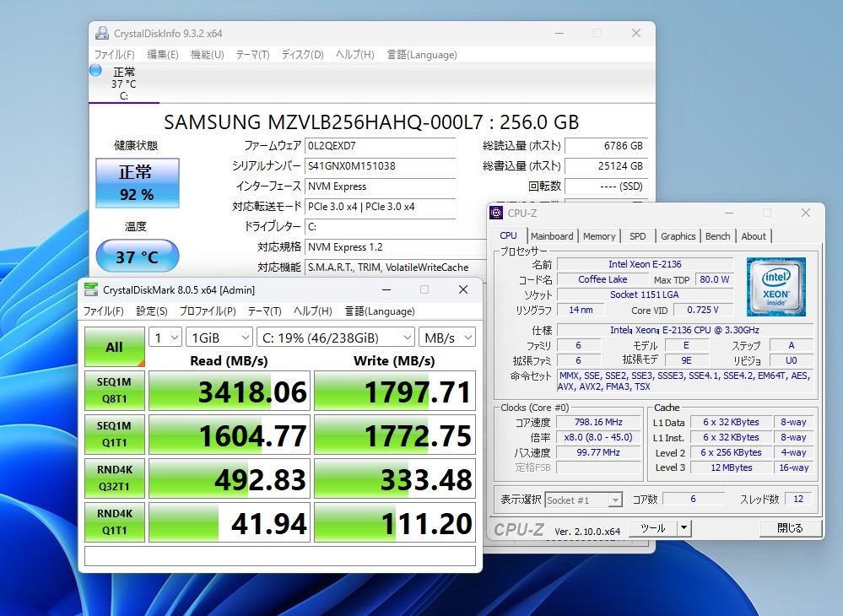Open 編集(E) menu in CrystalDiskInfo
This screenshot has width=843, height=616.
pyautogui.click(x=162, y=55)
